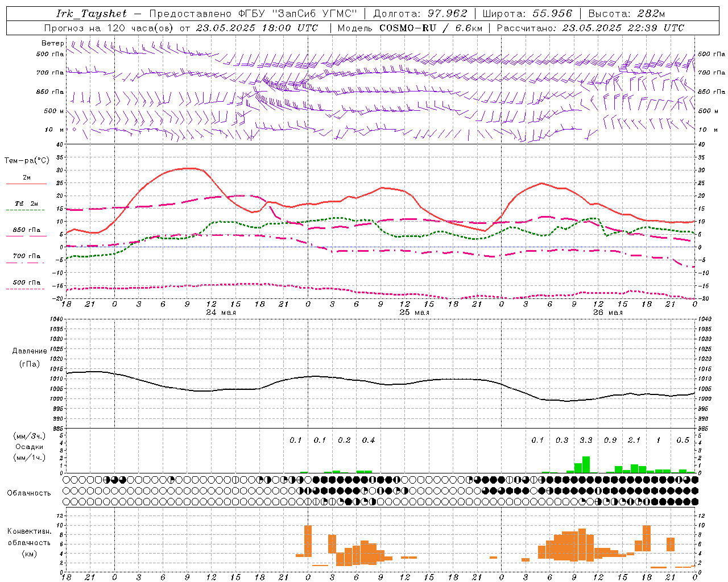This screenshot has height=582, width=728.
Task: Click the '(км)' unit under convective cloudiness
Action: [x=29, y=554]
